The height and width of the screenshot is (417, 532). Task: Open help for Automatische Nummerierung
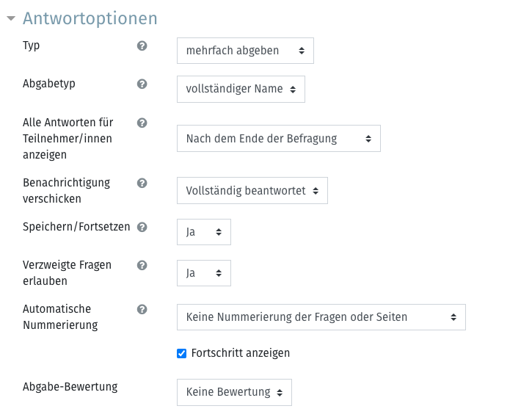tap(142, 309)
